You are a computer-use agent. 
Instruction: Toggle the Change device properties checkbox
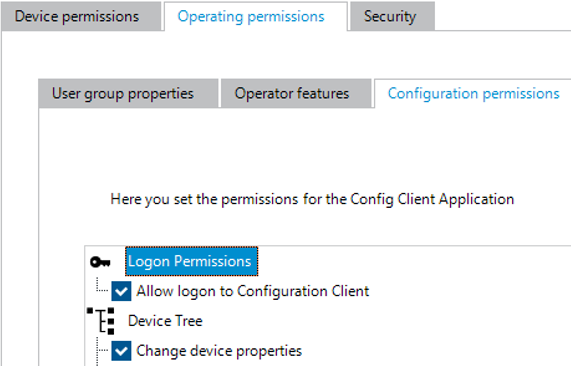click(x=121, y=351)
